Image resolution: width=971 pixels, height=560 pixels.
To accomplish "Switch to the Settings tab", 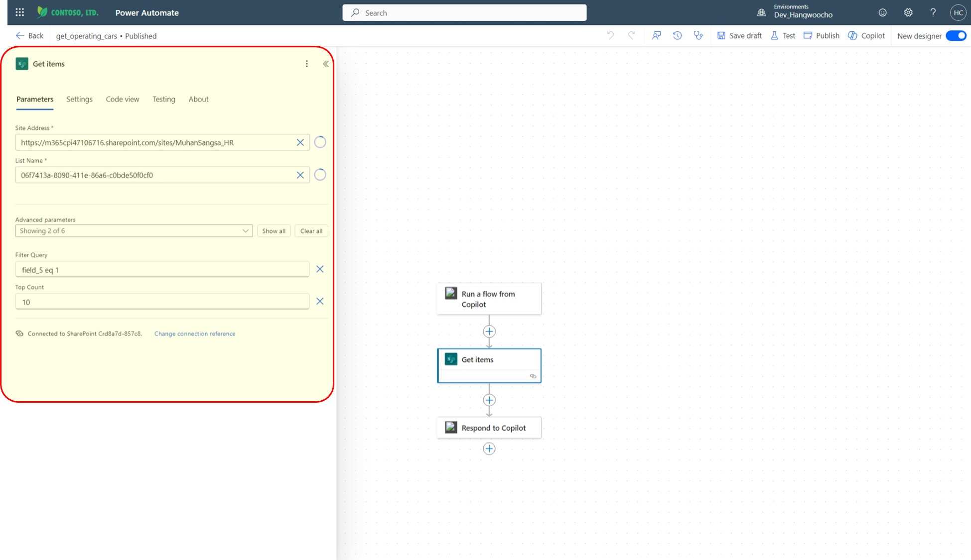I will (79, 99).
